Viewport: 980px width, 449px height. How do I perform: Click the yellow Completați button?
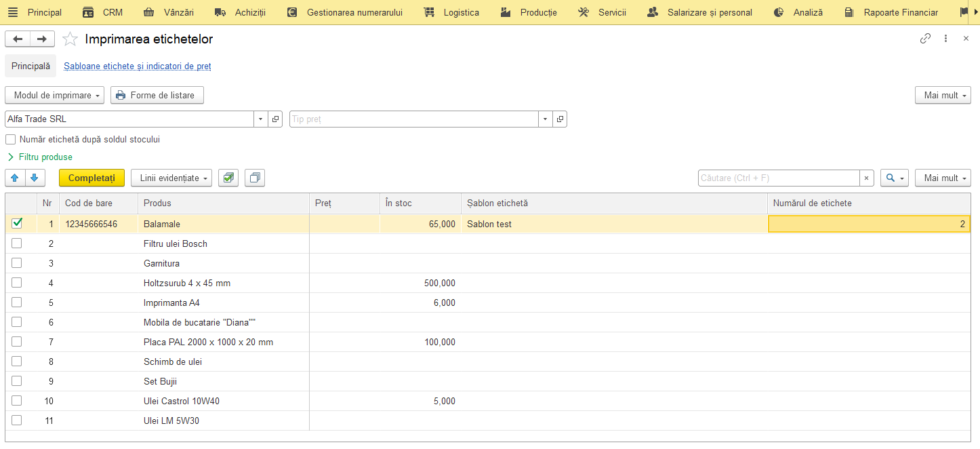tap(92, 178)
